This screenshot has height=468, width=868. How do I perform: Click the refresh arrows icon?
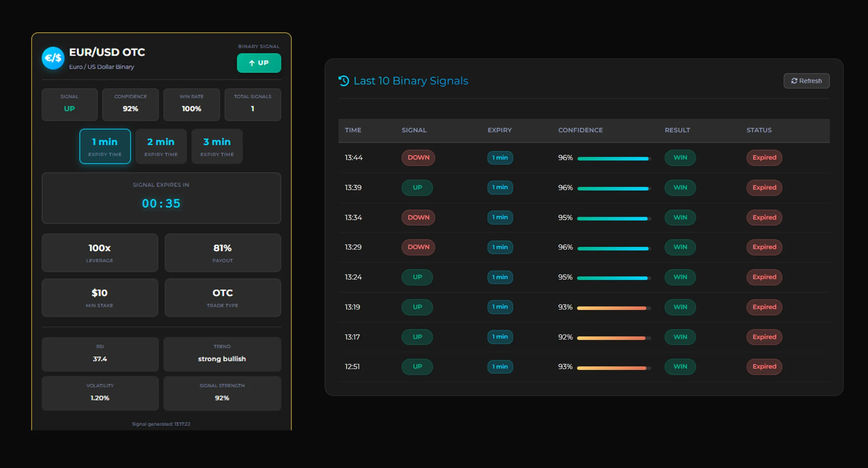click(794, 81)
